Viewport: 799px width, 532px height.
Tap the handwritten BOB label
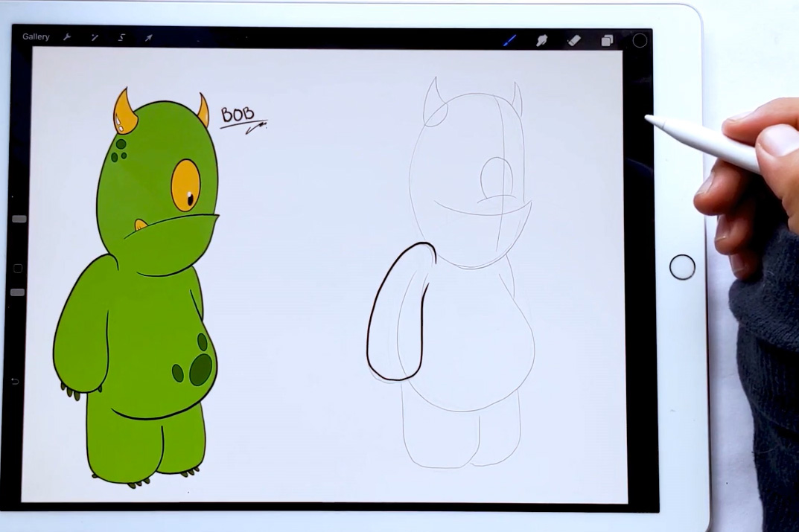(x=238, y=115)
